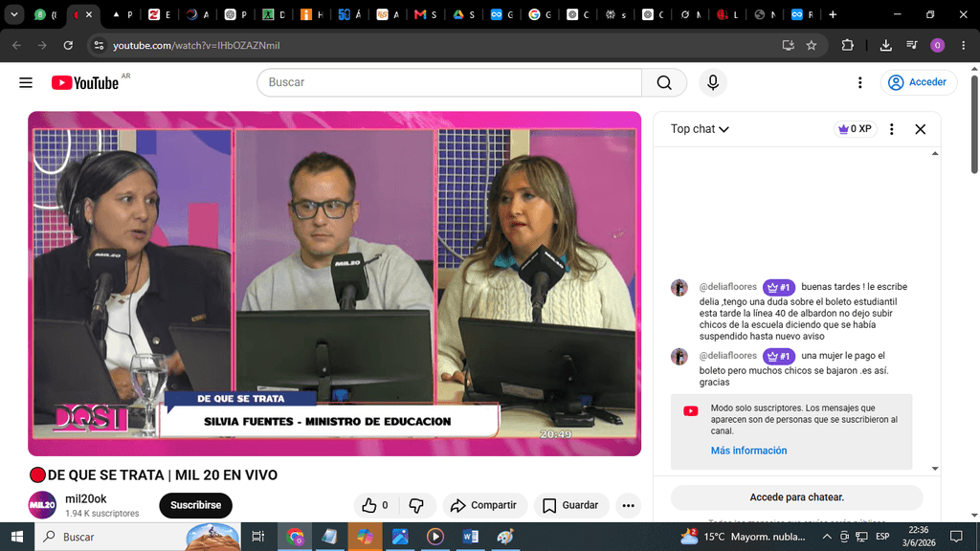Open the Chrome profile avatar
980x551 pixels.
coord(937,45)
